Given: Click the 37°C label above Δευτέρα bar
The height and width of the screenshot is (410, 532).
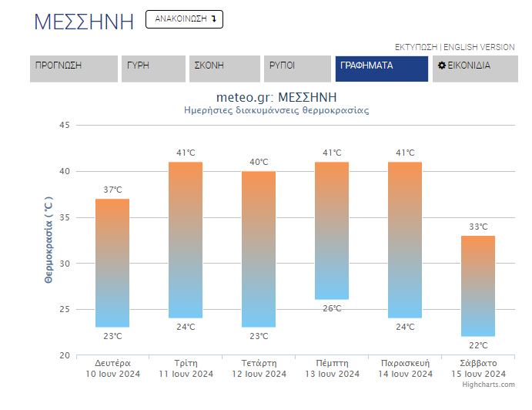Looking at the screenshot, I should (112, 190).
